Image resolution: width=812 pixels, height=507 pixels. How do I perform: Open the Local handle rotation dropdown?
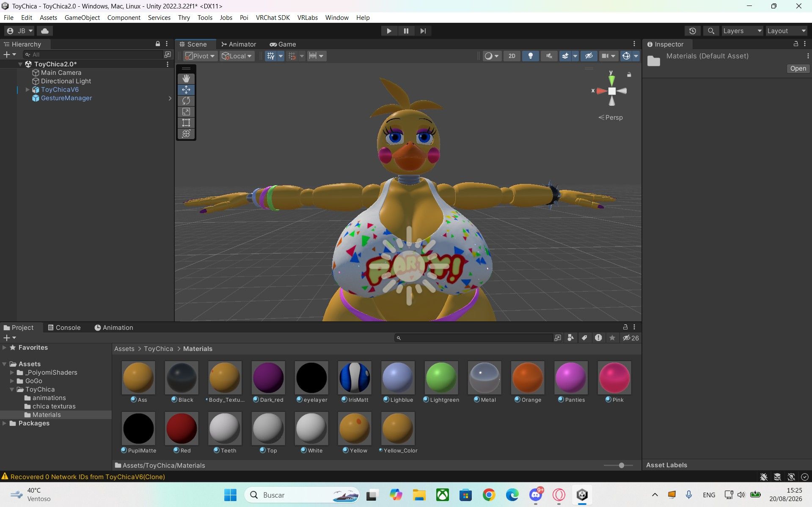pos(237,56)
